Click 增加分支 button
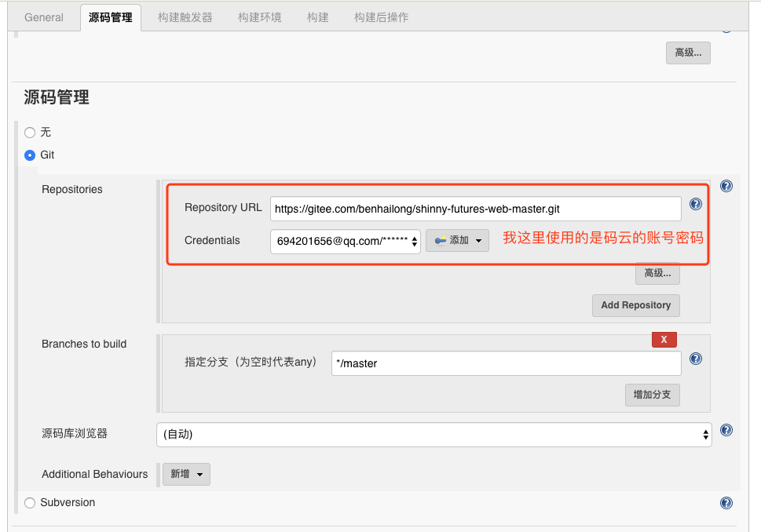 [653, 395]
